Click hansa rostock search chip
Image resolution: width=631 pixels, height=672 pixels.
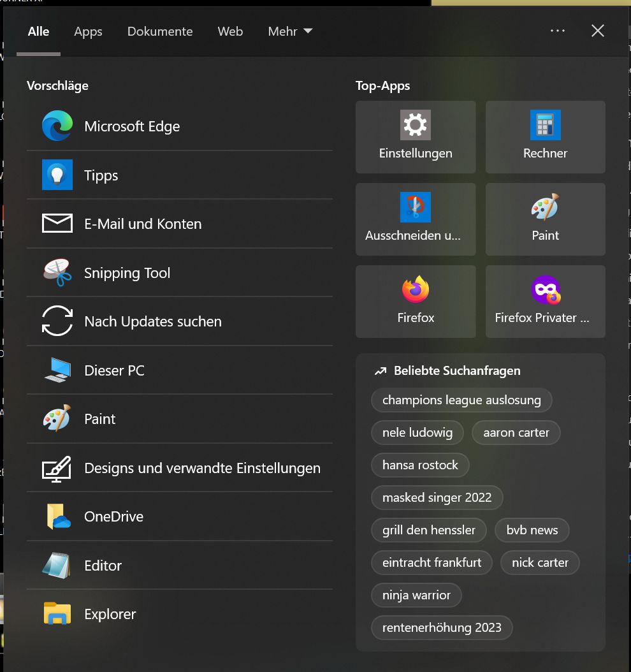point(420,465)
